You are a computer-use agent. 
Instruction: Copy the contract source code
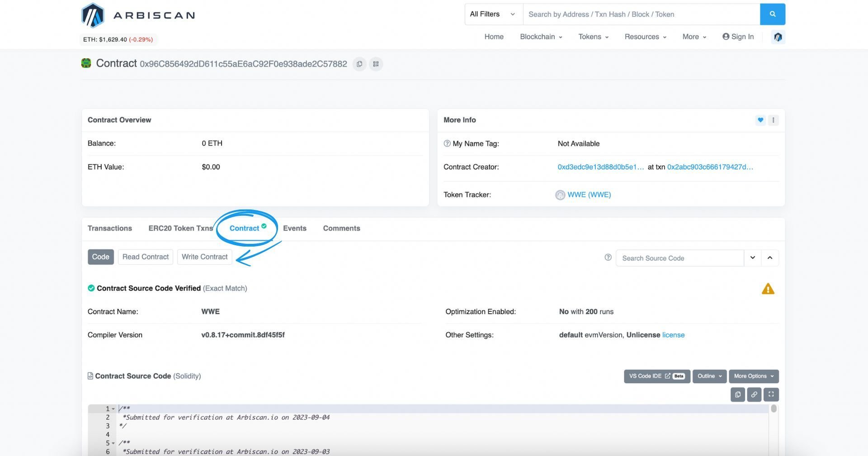(738, 394)
